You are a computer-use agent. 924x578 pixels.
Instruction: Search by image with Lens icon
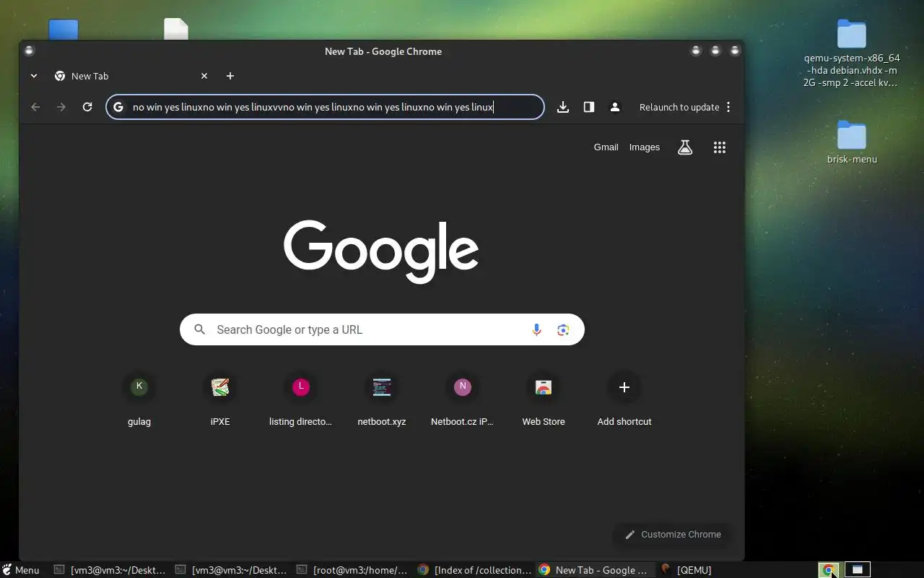coord(563,329)
